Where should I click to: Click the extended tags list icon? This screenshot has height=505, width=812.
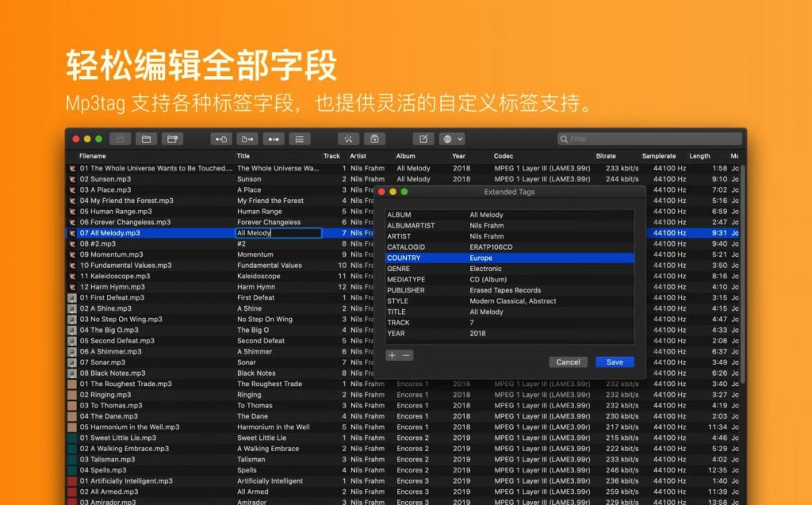[x=298, y=139]
